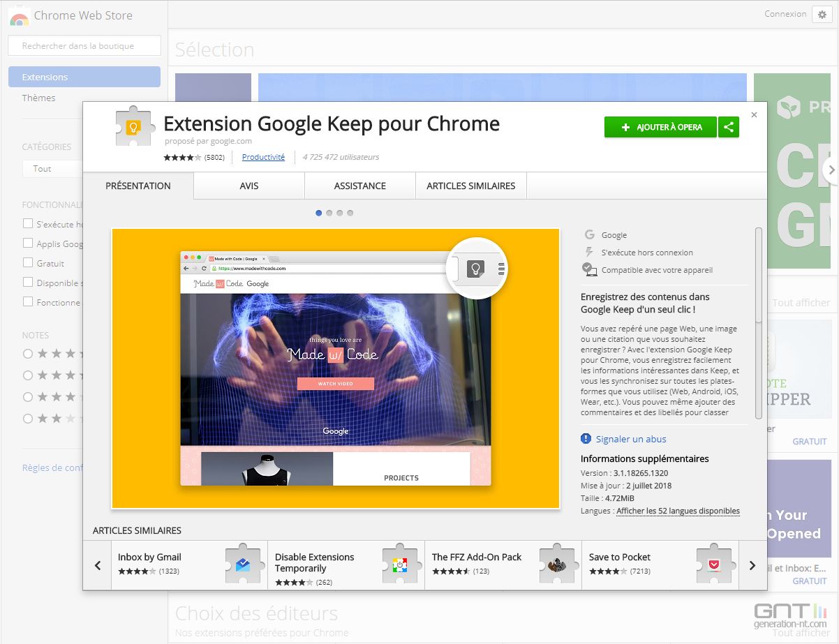This screenshot has height=644, width=839.
Task: Click the Connexion sign-in link
Action: tap(785, 14)
